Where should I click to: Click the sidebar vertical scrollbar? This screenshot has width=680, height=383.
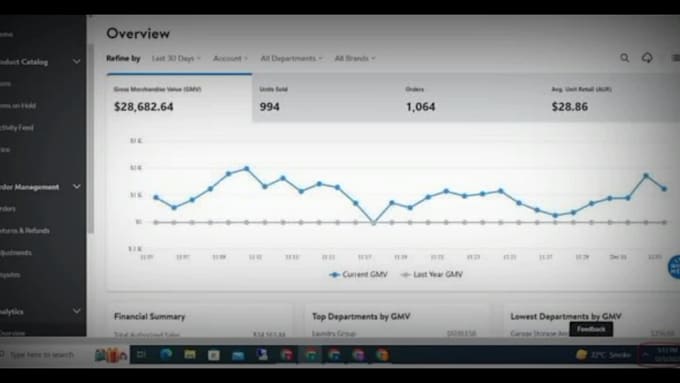[91, 139]
